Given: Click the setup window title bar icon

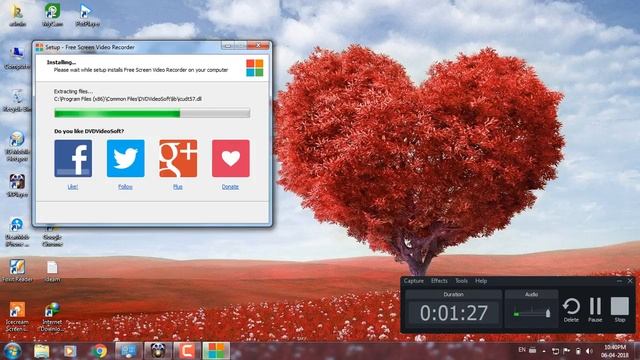Looking at the screenshot, I should click(x=39, y=47).
